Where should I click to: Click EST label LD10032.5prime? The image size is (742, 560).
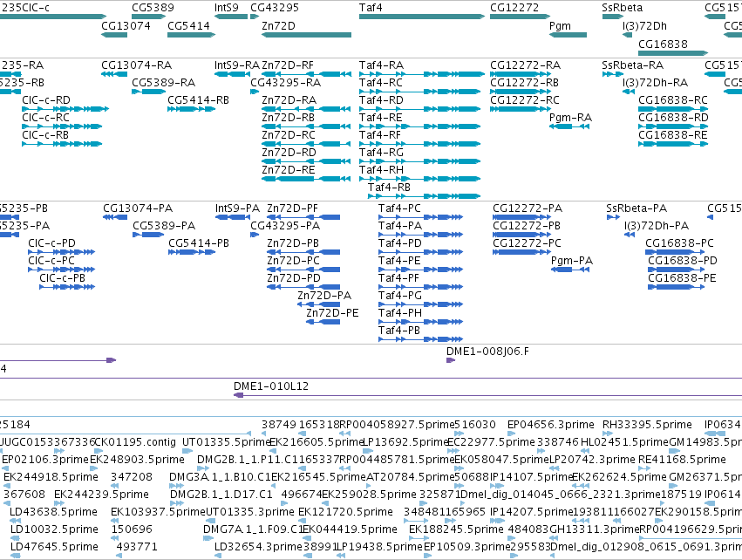(54, 529)
